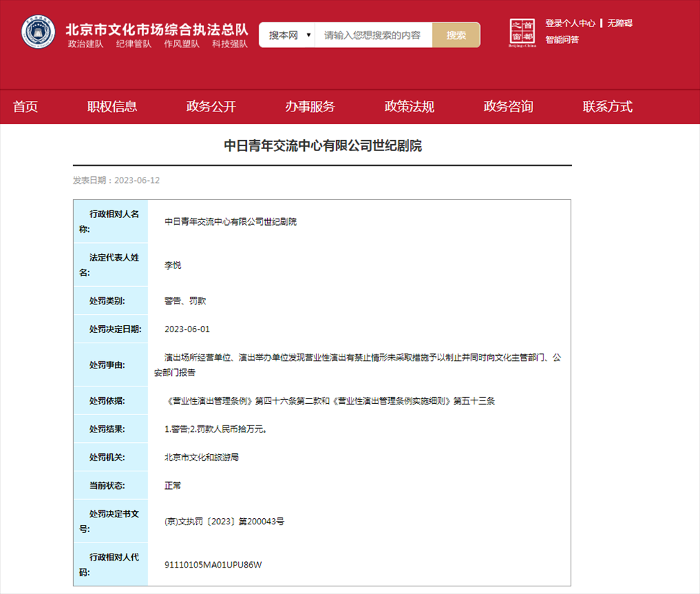700x594 pixels.
Task: Open 智能问答 smart Q&A link
Action: click(x=562, y=40)
